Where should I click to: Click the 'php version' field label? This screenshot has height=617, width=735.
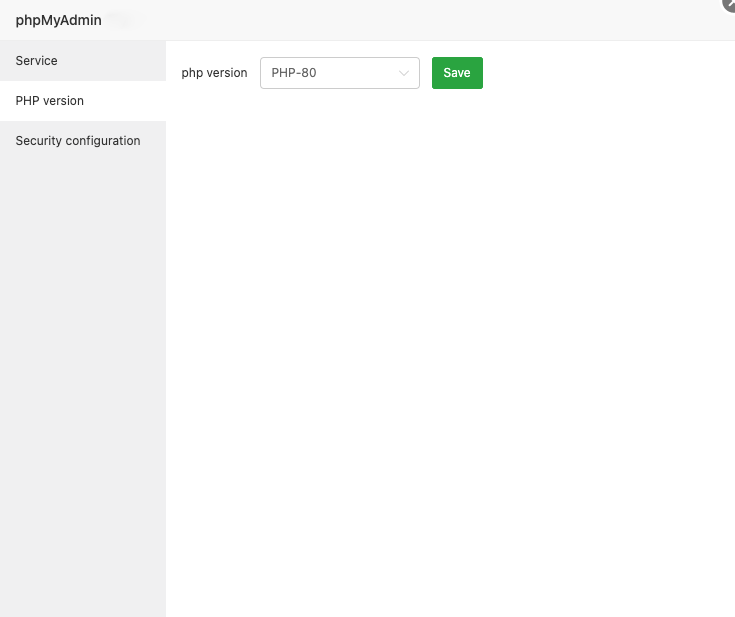[214, 73]
